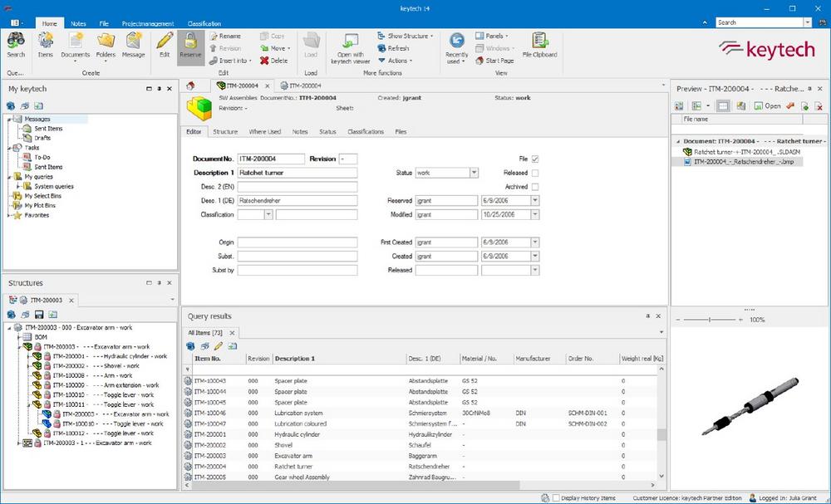The width and height of the screenshot is (831, 504).
Task: Open the Status dropdown
Action: point(474,173)
